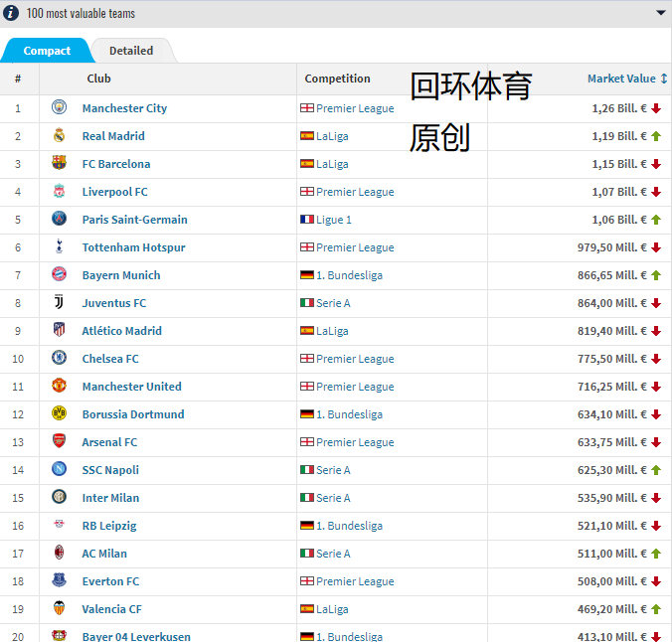
Task: Open AC Milan club link
Action: click(x=104, y=554)
